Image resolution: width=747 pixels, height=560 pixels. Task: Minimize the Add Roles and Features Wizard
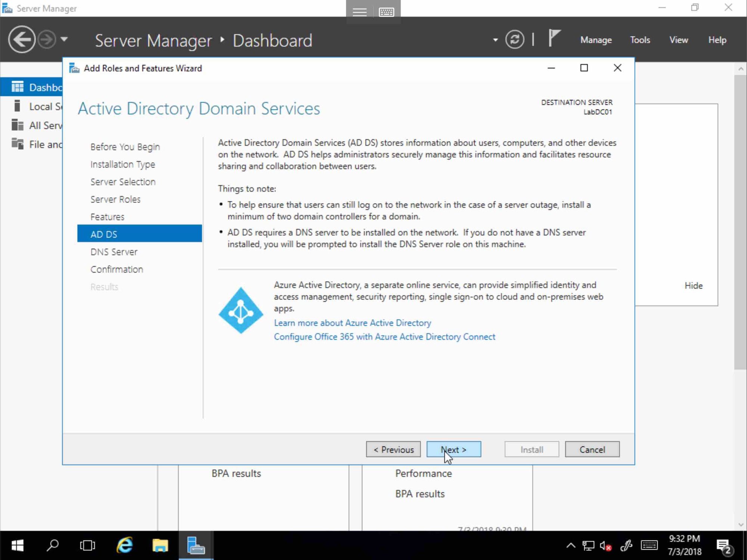(x=551, y=68)
